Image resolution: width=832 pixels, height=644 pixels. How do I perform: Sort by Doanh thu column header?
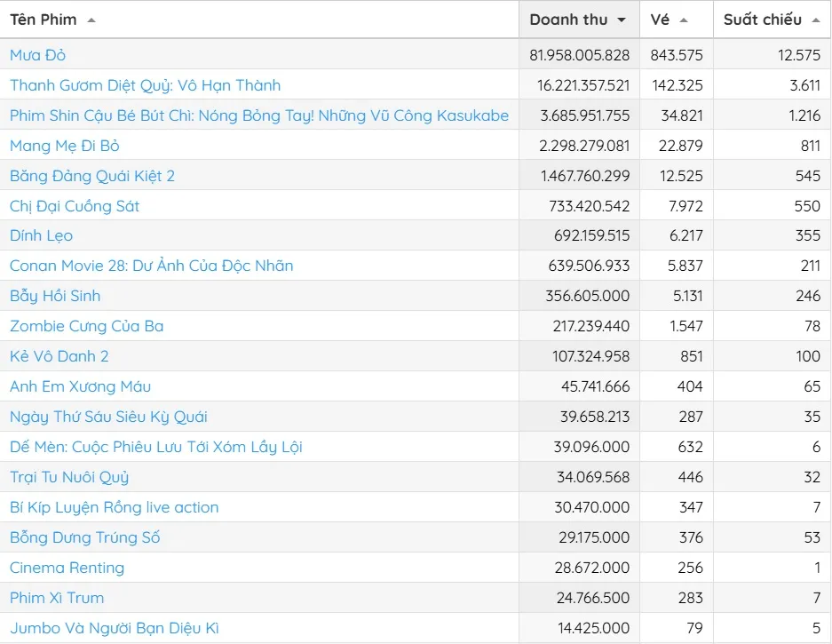(x=568, y=20)
